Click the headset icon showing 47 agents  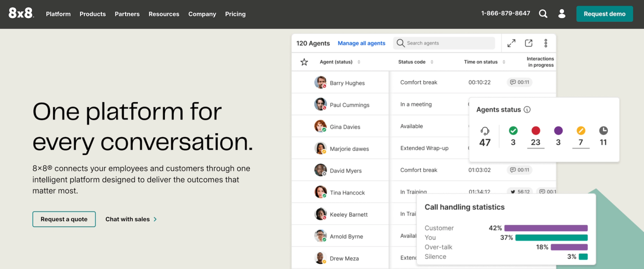(485, 131)
